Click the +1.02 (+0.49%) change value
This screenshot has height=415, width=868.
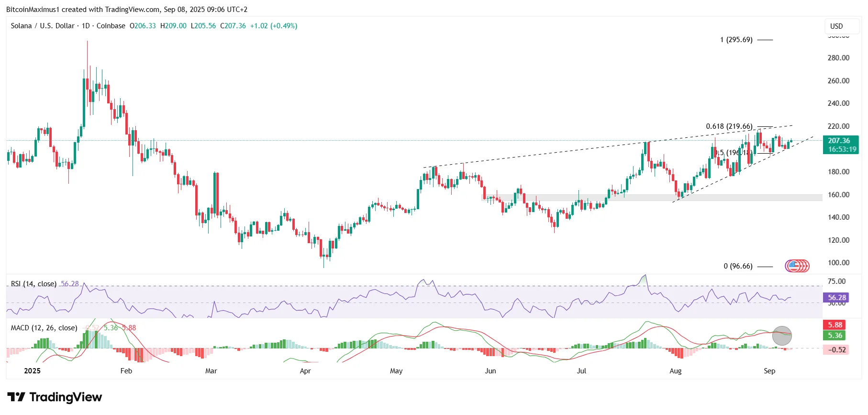(274, 26)
